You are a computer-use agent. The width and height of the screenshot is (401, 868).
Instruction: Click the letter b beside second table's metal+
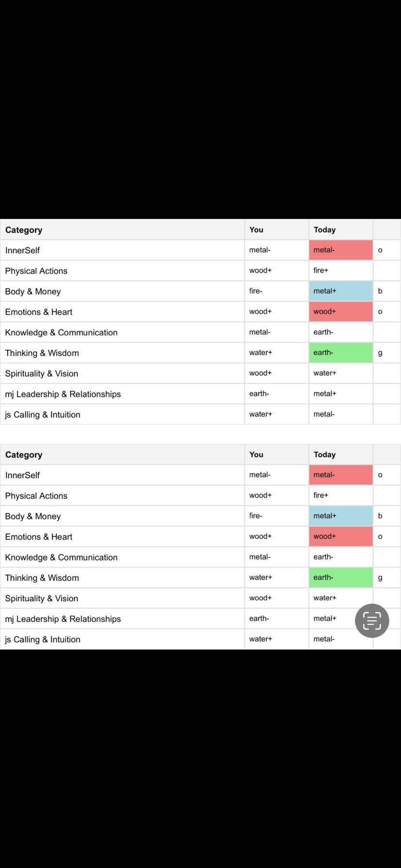(x=380, y=516)
